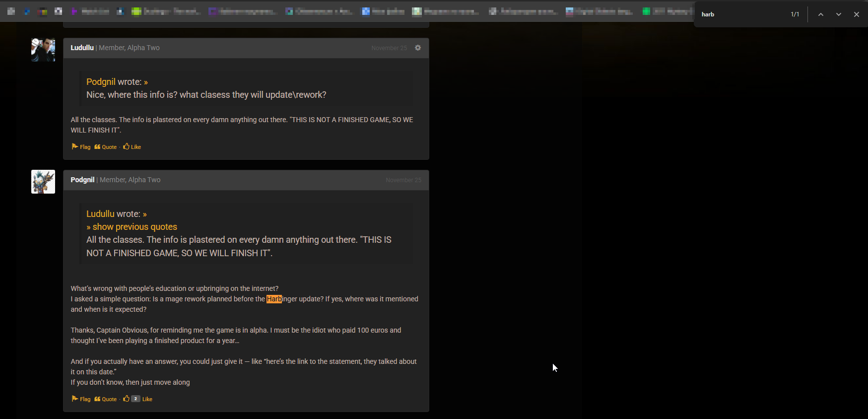
Task: Click 'Member, Alpha Two' beside Ludullu
Action: point(129,48)
